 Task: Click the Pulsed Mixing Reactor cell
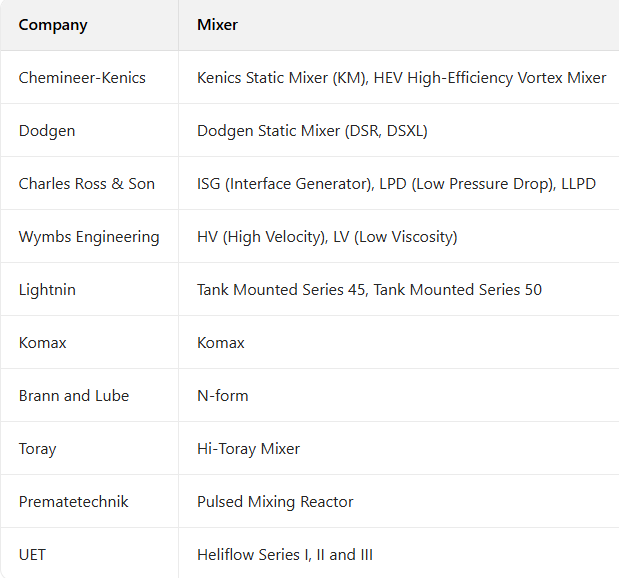point(275,502)
